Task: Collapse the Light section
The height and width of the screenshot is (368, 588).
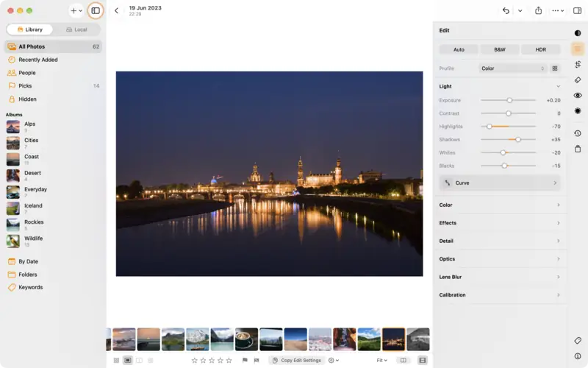Action: pos(558,86)
